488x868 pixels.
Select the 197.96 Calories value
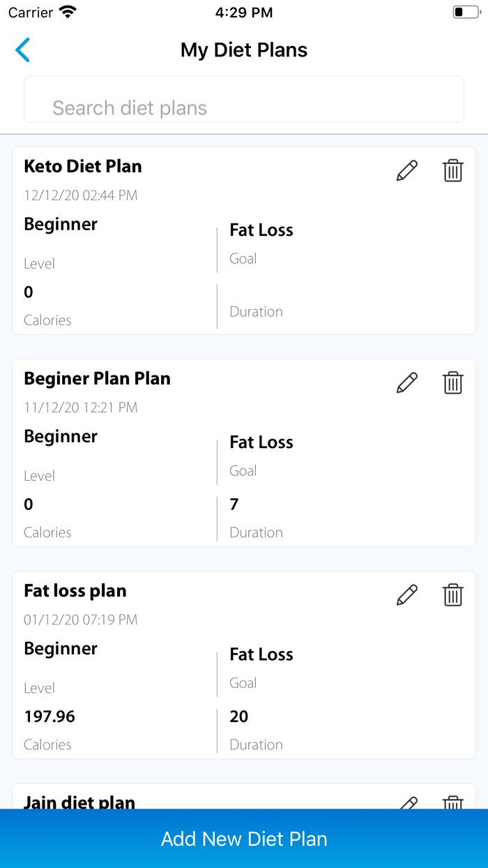tap(49, 717)
